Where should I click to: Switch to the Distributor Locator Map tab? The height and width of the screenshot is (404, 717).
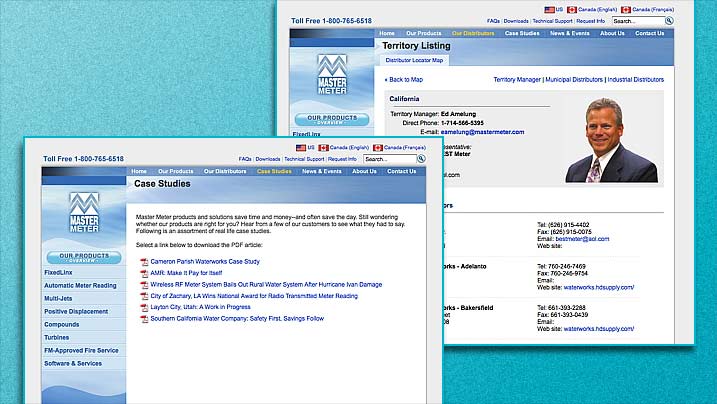[414, 60]
